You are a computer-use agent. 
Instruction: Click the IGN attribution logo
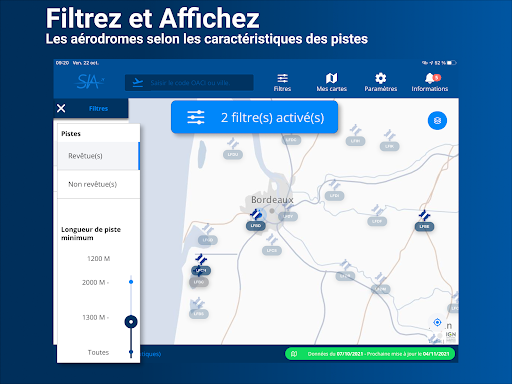tap(451, 336)
